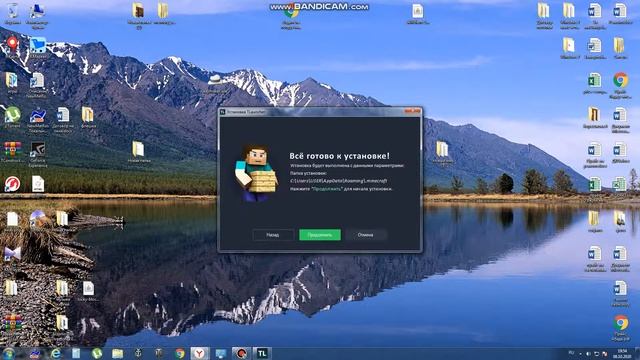This screenshot has height=360, width=640.
Task: Open the purple M desktop shortcut
Action: tap(12, 254)
